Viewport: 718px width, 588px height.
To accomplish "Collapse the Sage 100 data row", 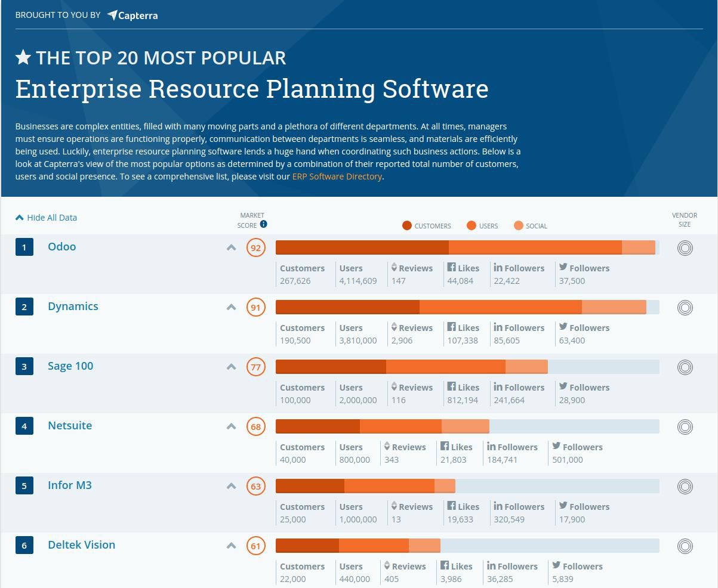I will [x=232, y=367].
